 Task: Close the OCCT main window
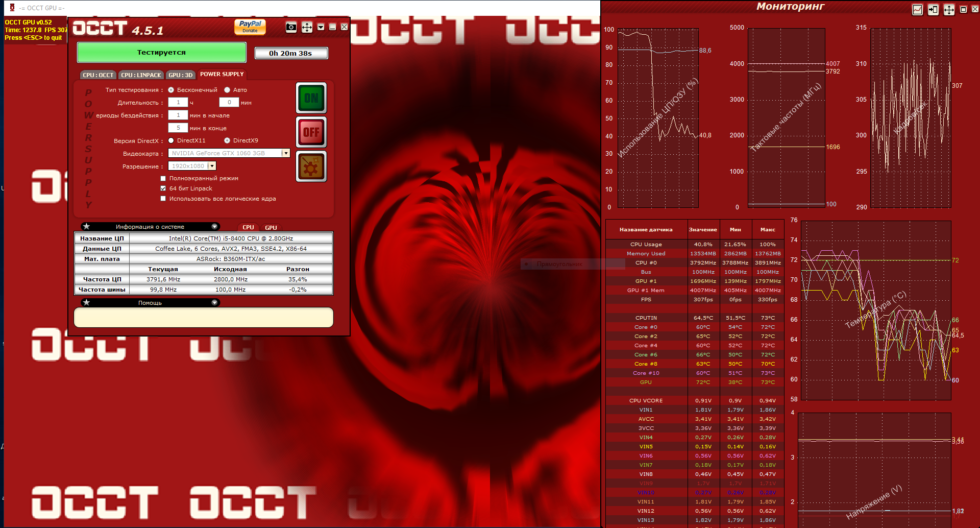[344, 27]
